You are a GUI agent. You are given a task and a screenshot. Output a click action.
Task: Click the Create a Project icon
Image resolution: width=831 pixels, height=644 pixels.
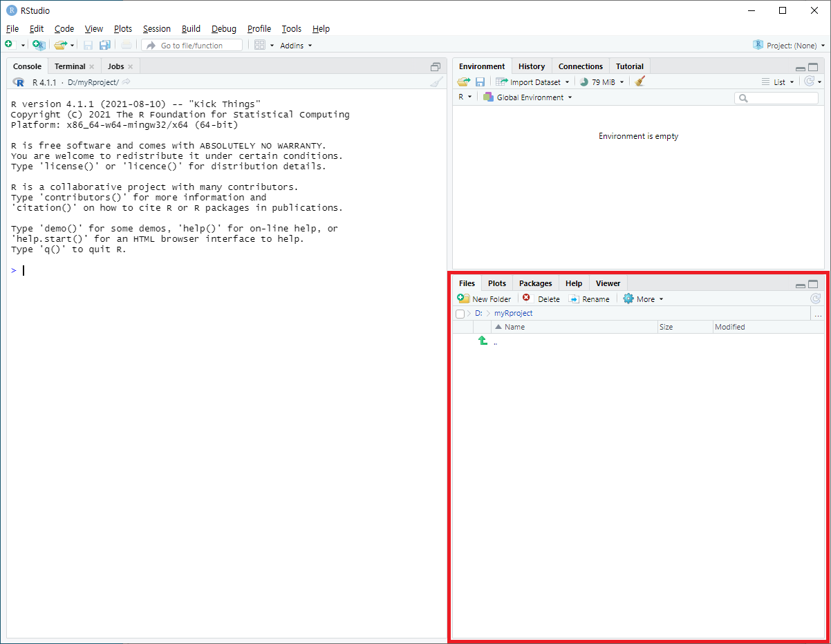point(39,45)
